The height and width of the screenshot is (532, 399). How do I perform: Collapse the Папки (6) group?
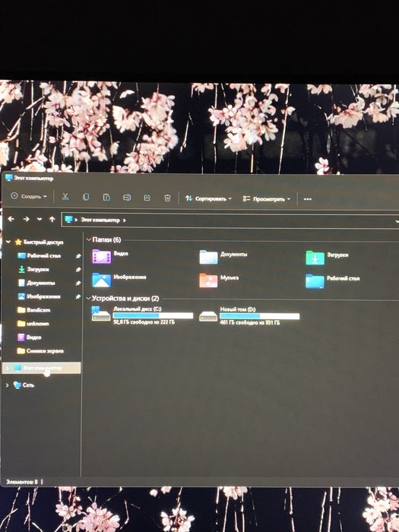click(89, 239)
